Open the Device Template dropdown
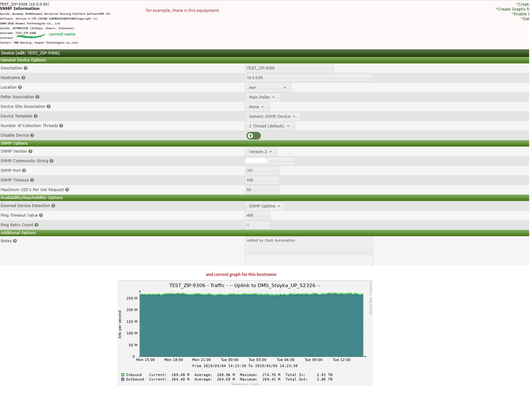The image size is (532, 393). pos(272,116)
